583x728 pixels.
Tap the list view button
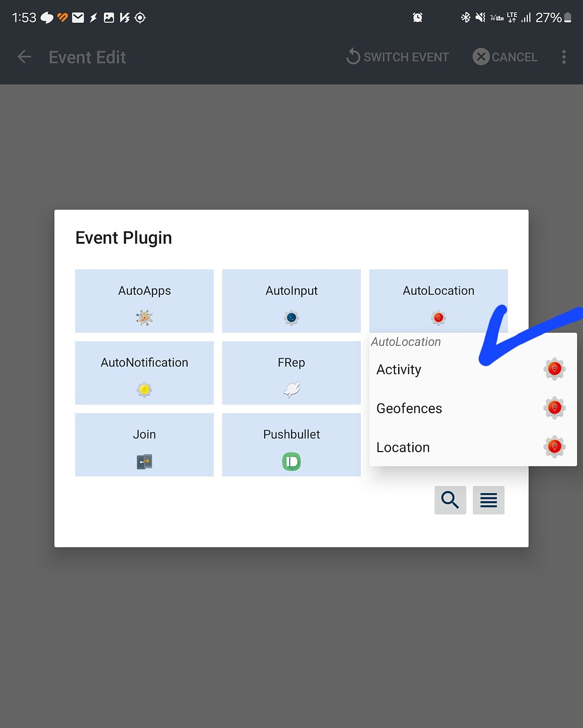(488, 500)
